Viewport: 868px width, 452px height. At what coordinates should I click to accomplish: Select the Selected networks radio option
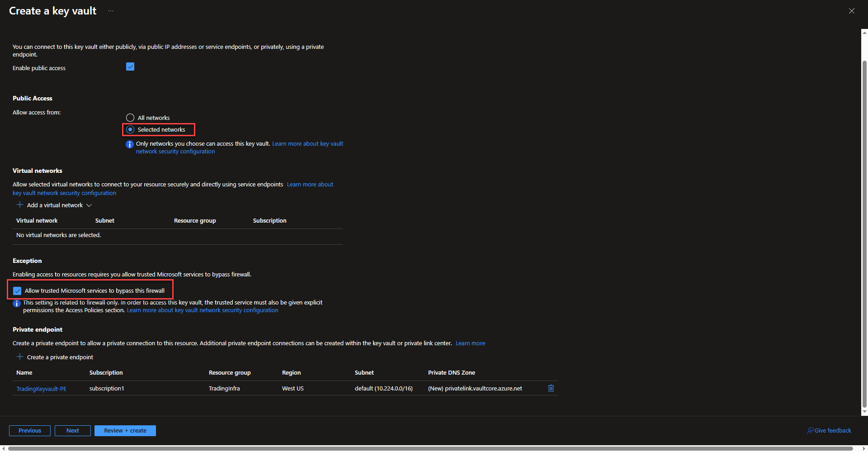130,129
